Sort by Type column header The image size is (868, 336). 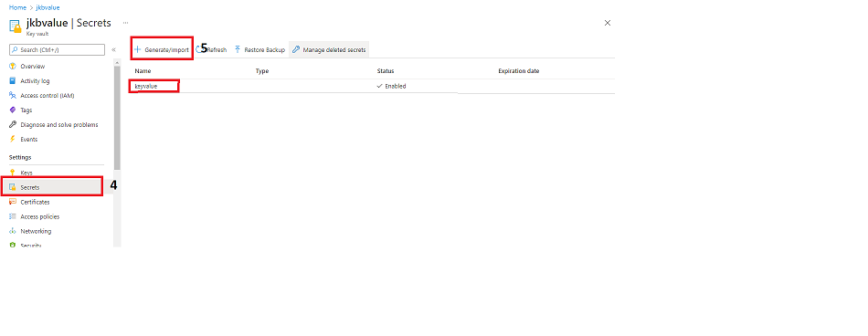click(x=262, y=71)
